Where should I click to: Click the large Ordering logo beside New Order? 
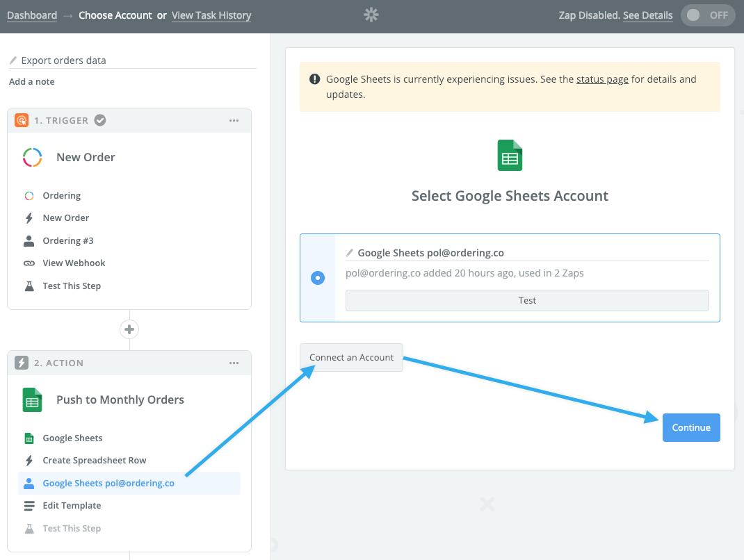(32, 158)
